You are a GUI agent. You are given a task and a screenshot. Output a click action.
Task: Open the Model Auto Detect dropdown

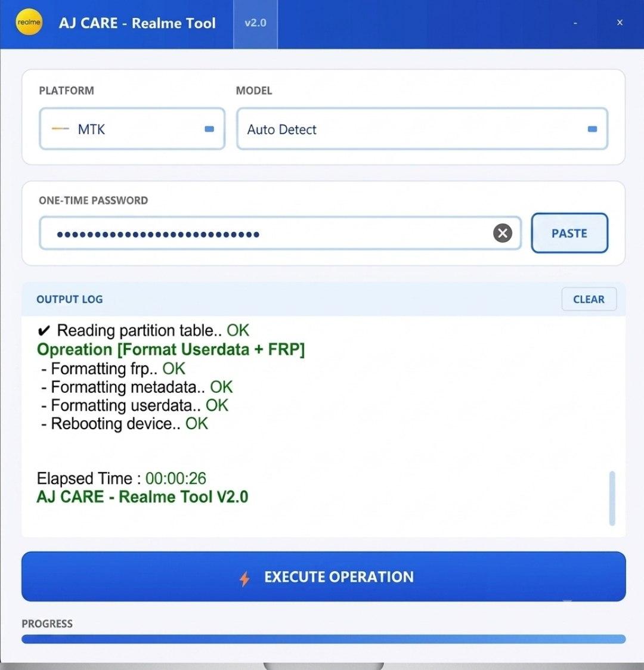coord(422,129)
